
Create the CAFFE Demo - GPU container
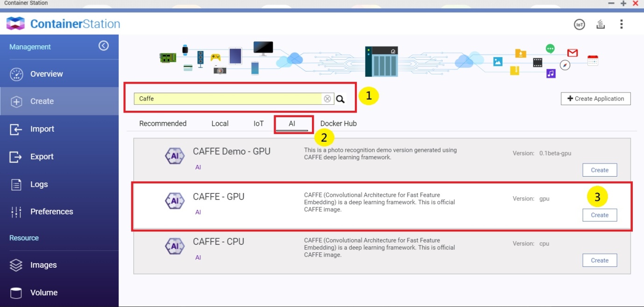click(600, 170)
